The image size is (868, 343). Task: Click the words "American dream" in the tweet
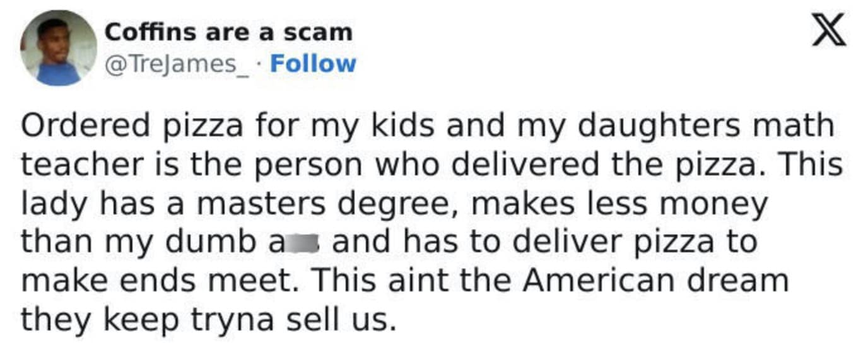pos(654,281)
